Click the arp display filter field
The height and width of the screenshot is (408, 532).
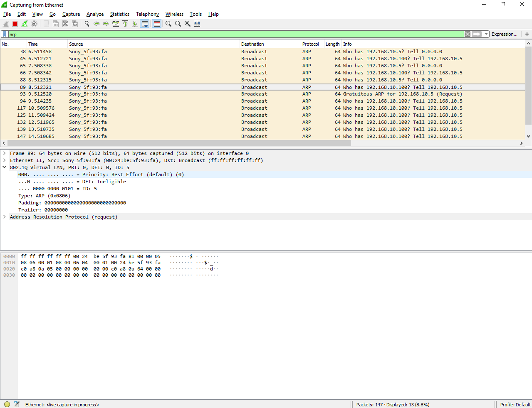click(236, 34)
